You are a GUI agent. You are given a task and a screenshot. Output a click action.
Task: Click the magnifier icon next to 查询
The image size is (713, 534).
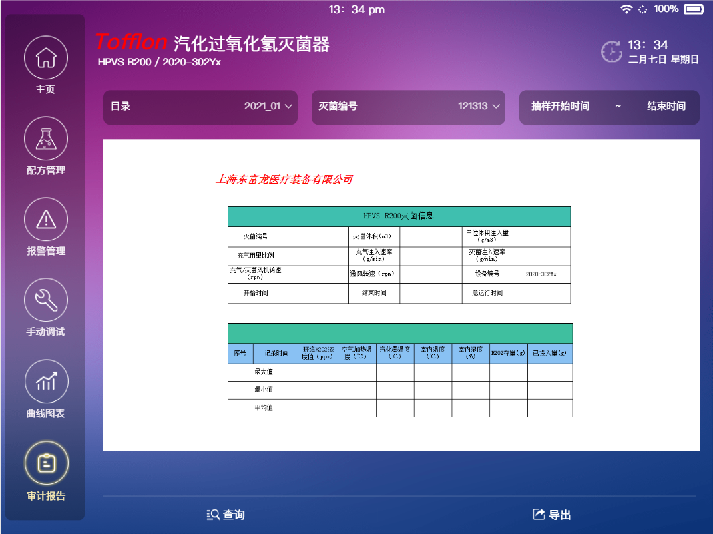click(x=212, y=514)
